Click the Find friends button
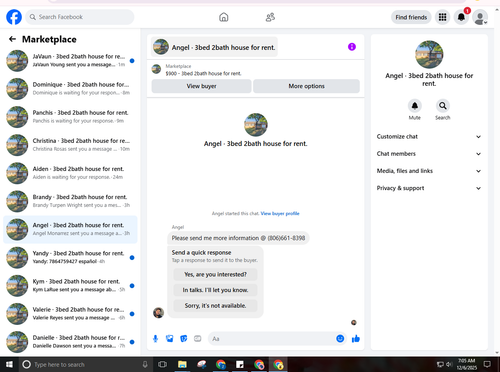 pyautogui.click(x=411, y=17)
